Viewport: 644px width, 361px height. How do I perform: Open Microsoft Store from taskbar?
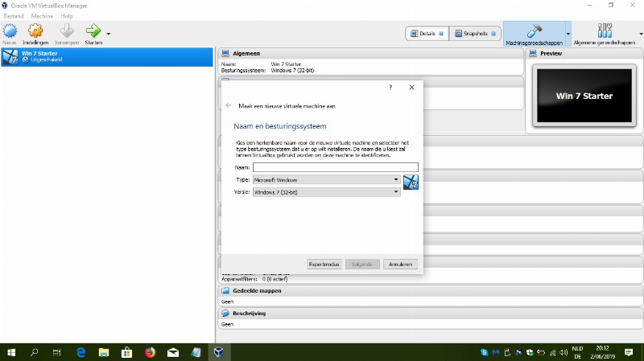tap(127, 352)
